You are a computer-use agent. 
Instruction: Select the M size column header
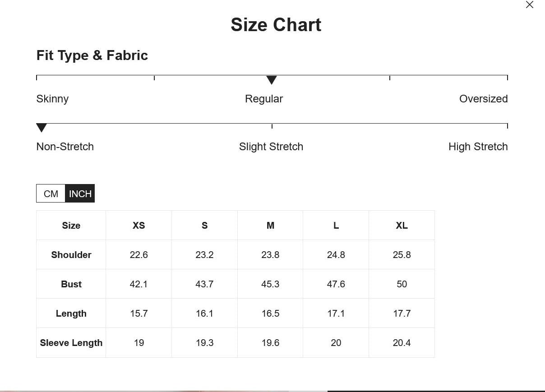point(270,226)
